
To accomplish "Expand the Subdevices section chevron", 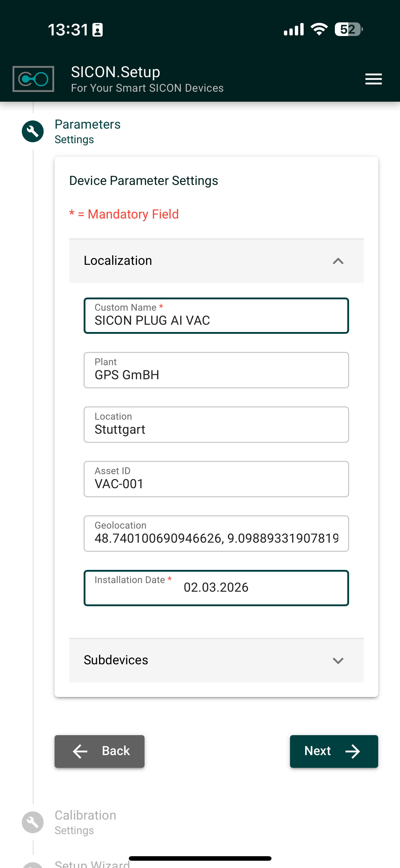I will pos(338,660).
